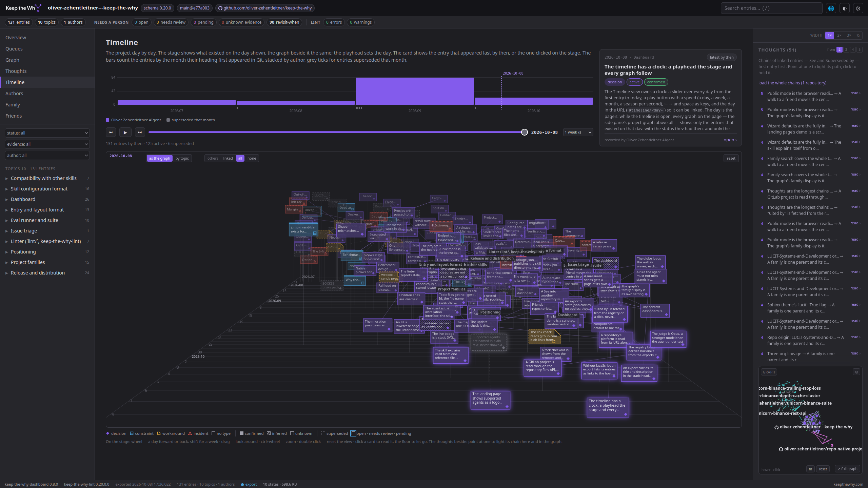Image resolution: width=868 pixels, height=488 pixels.
Task: Expand the Release and distribution topic
Action: tap(47, 273)
